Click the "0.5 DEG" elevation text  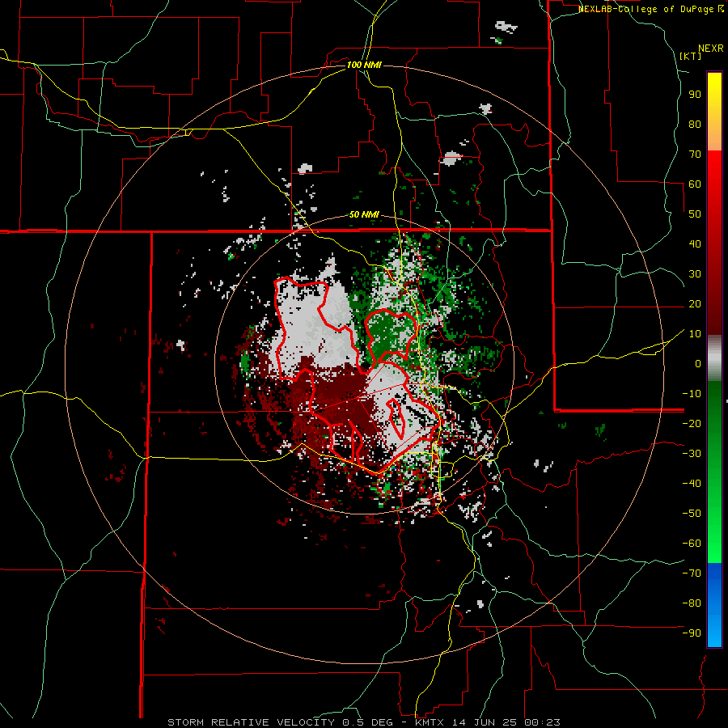pyautogui.click(x=368, y=722)
